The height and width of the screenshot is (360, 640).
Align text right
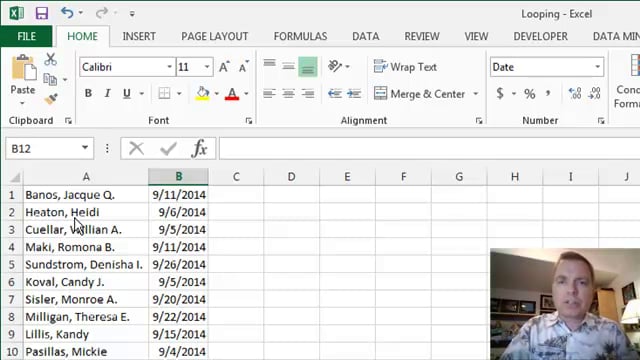pyautogui.click(x=308, y=93)
